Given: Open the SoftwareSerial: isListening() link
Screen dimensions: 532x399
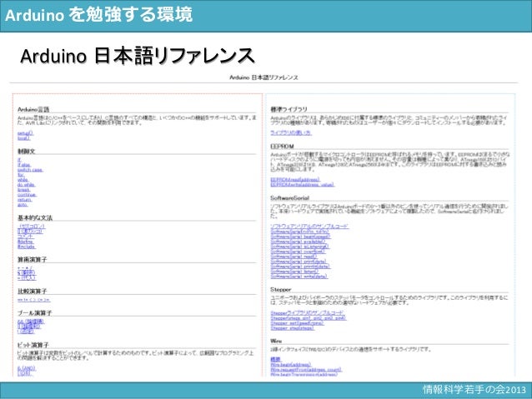Looking at the screenshot, I should pyautogui.click(x=299, y=247).
